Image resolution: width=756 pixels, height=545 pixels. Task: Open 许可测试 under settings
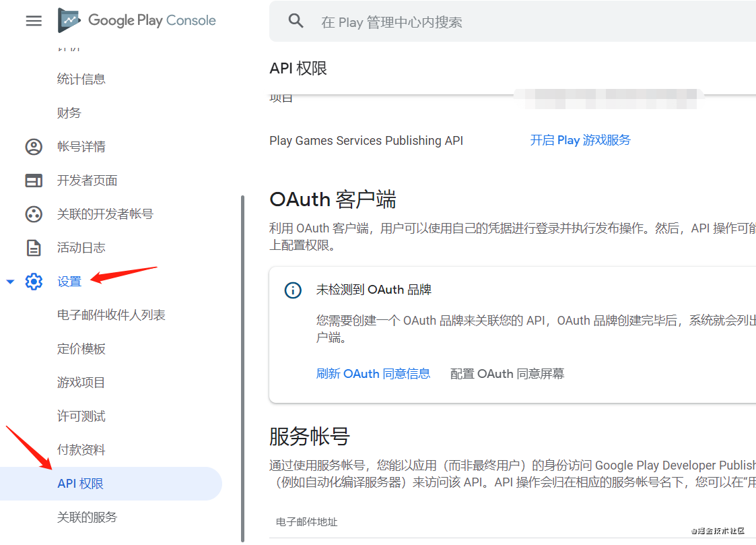tap(81, 416)
